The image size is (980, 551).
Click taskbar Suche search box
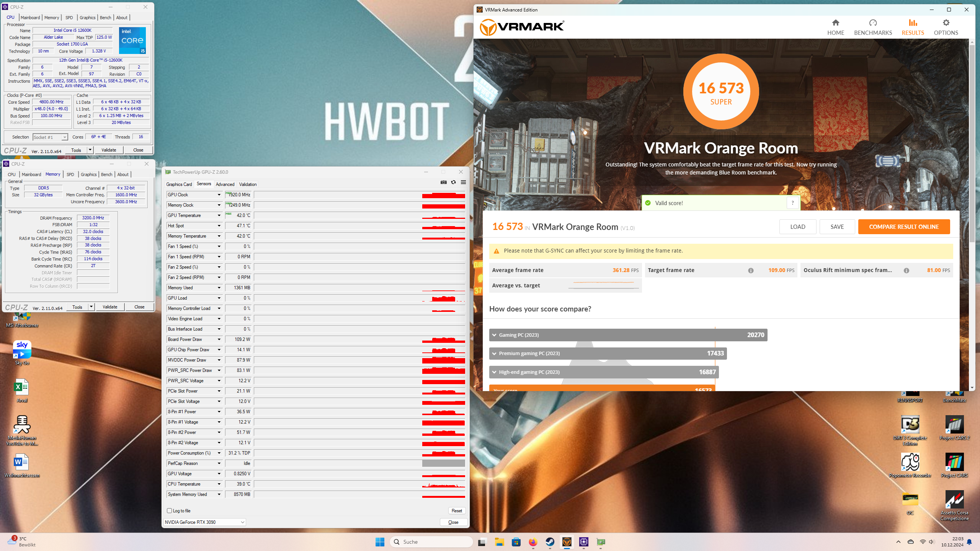(x=431, y=542)
